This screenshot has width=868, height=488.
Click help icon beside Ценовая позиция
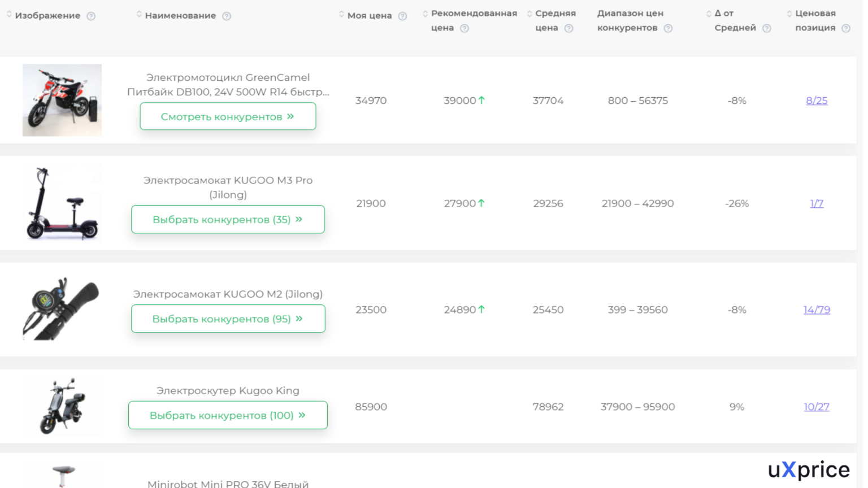click(x=846, y=28)
